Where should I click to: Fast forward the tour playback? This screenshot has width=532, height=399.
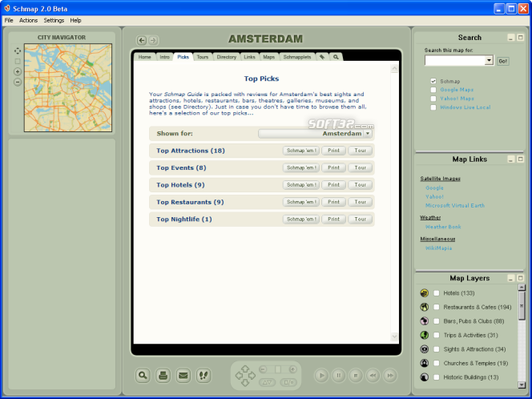[390, 376]
